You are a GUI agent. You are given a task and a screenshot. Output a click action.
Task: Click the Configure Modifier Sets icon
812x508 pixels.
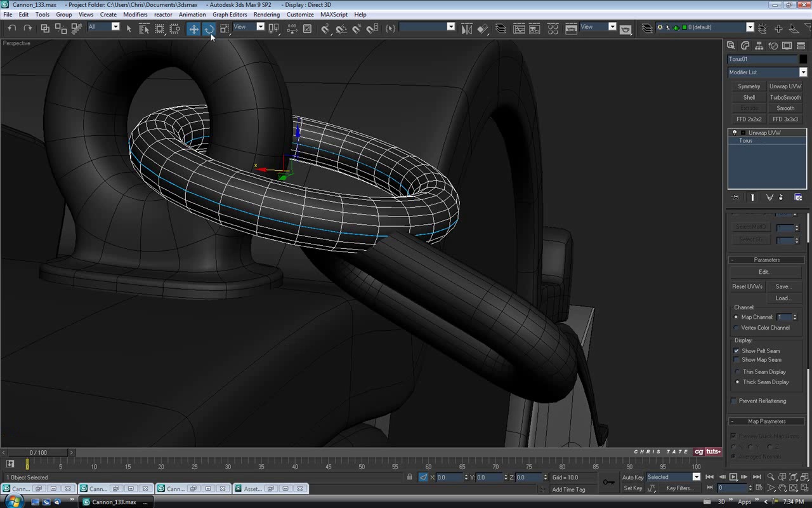point(798,197)
